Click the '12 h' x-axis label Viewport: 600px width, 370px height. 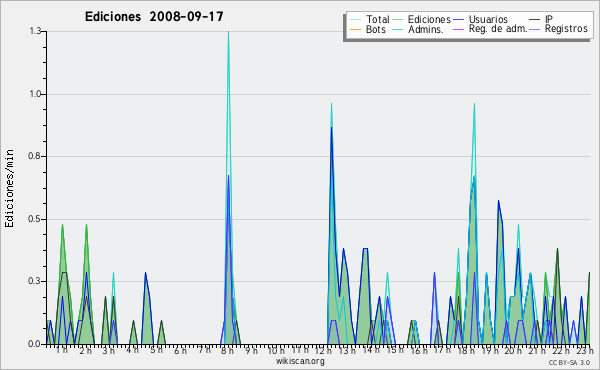pos(323,350)
